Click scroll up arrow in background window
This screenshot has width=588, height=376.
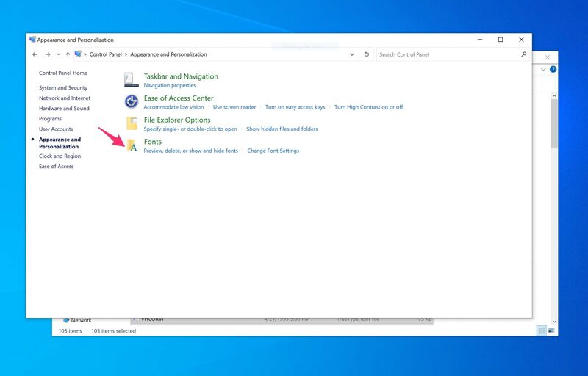[554, 96]
